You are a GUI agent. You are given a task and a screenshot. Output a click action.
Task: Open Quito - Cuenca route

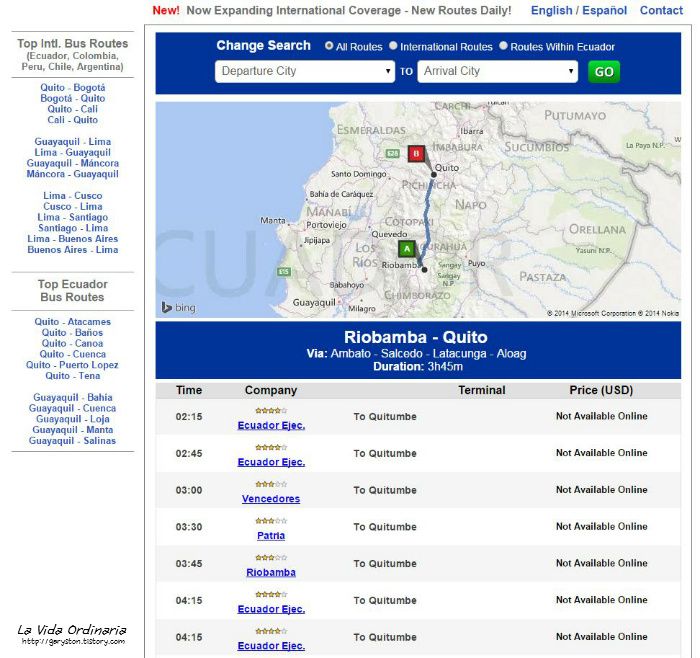coord(73,354)
